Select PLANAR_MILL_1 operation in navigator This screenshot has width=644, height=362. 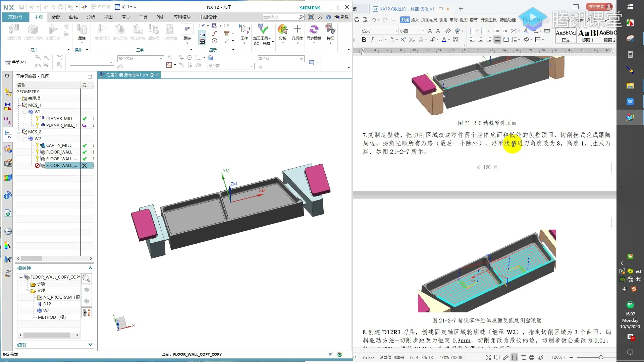(61, 125)
